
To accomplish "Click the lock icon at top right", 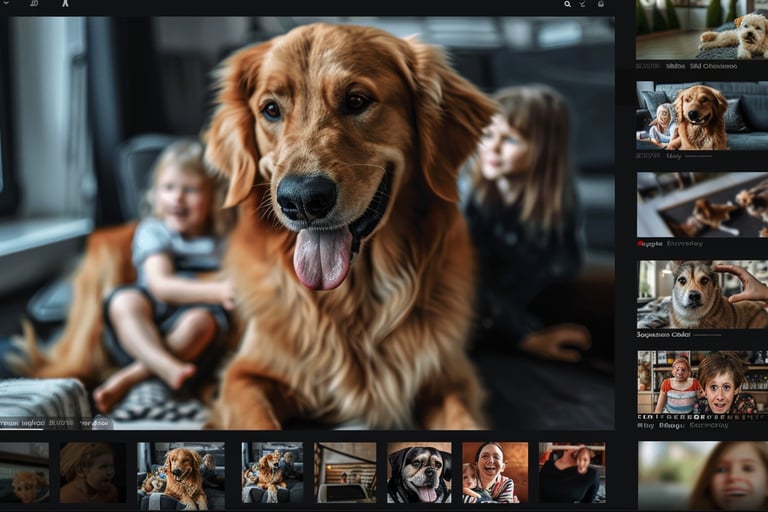I will coord(601,4).
